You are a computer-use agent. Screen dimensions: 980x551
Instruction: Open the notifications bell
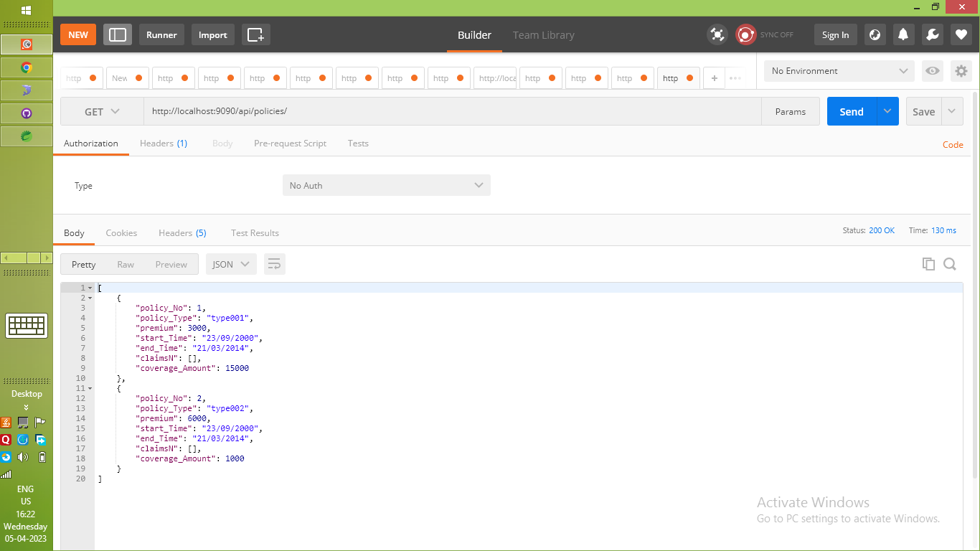[x=903, y=34]
